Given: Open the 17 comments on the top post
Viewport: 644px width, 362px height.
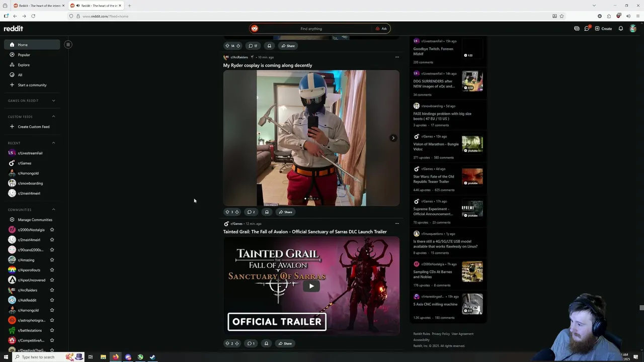Looking at the screenshot, I should coord(253,46).
